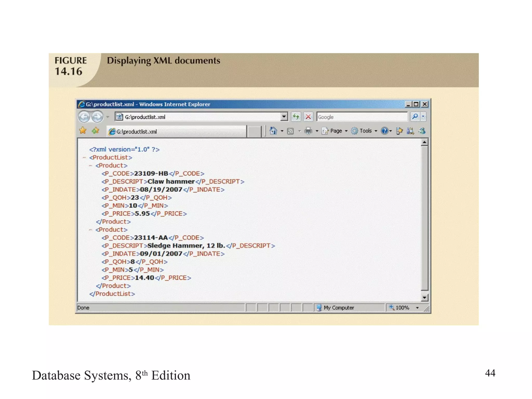The width and height of the screenshot is (532, 399).
Task: Click the Back navigation arrow button
Action: click(x=84, y=117)
